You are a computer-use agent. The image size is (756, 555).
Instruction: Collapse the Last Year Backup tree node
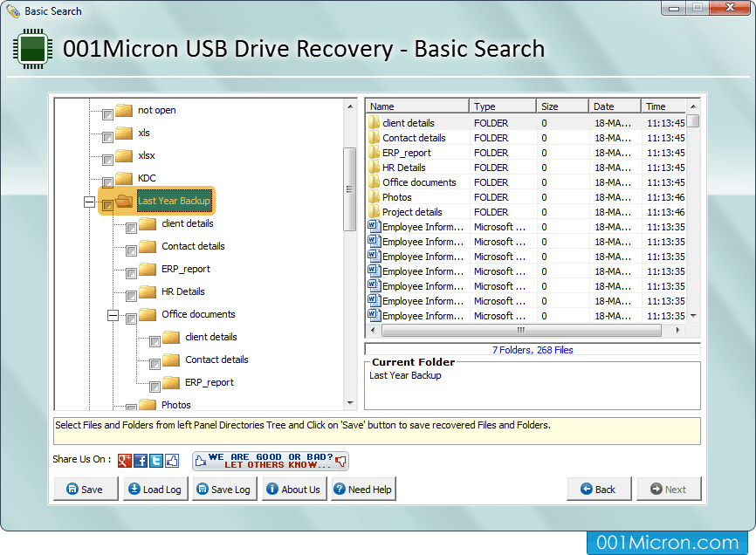tap(89, 201)
